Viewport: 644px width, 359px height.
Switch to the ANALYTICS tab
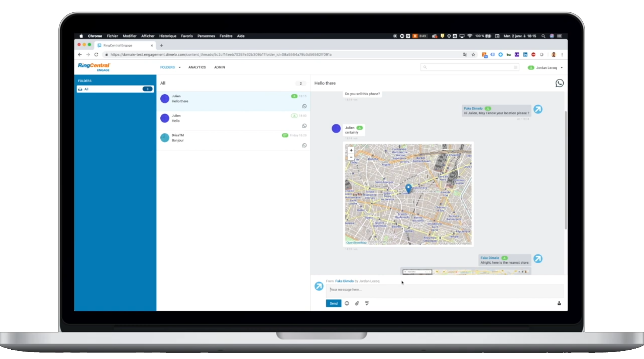(197, 67)
